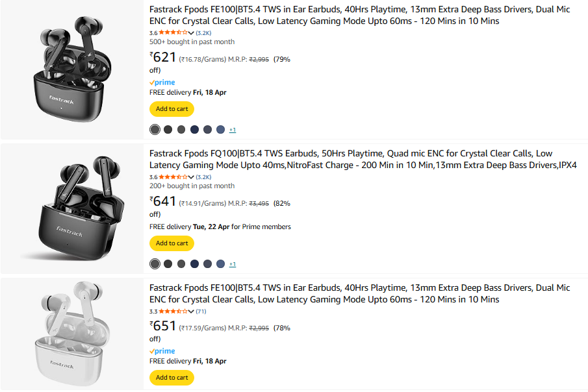Open the white Fastrack FE100 earbuds image
This screenshot has height=392, width=588.
point(71,334)
